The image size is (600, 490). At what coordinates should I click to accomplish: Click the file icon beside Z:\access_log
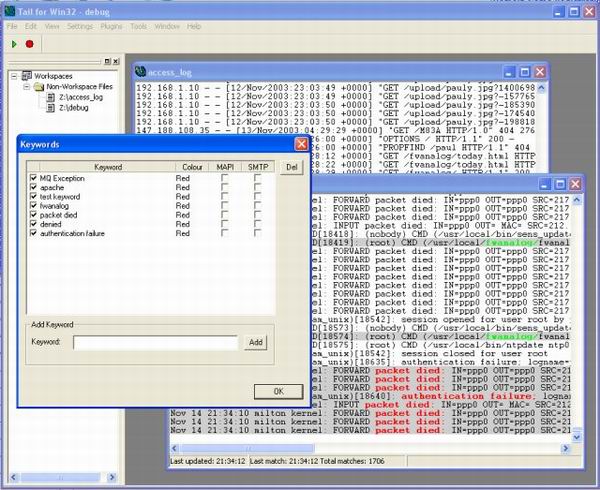point(51,97)
